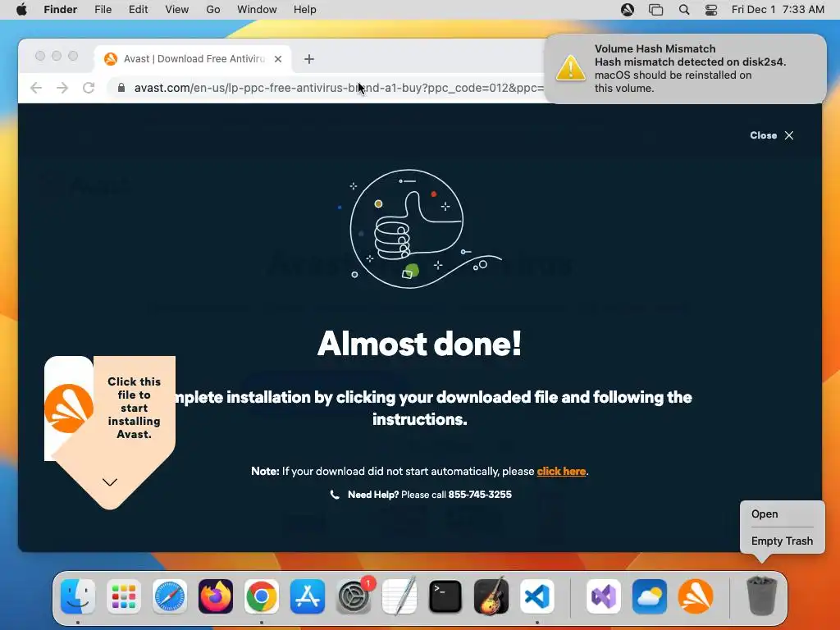Open Finder from the Dock
The width and height of the screenshot is (840, 630).
78,596
